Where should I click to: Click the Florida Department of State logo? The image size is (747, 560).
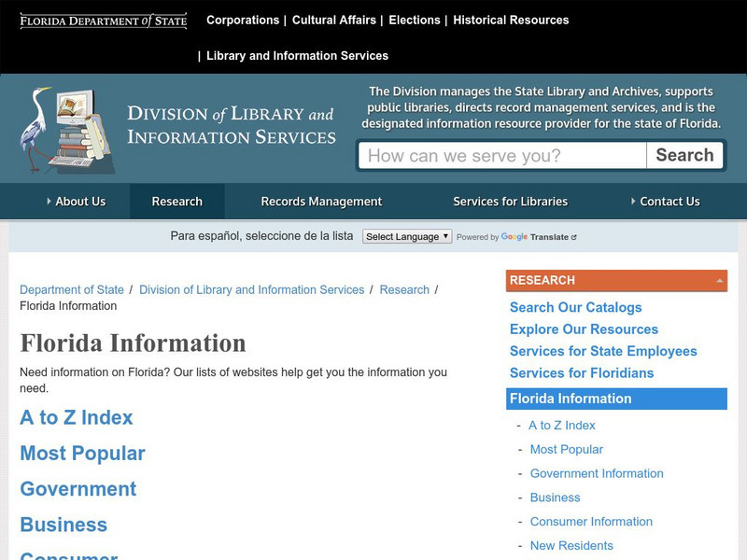(104, 21)
